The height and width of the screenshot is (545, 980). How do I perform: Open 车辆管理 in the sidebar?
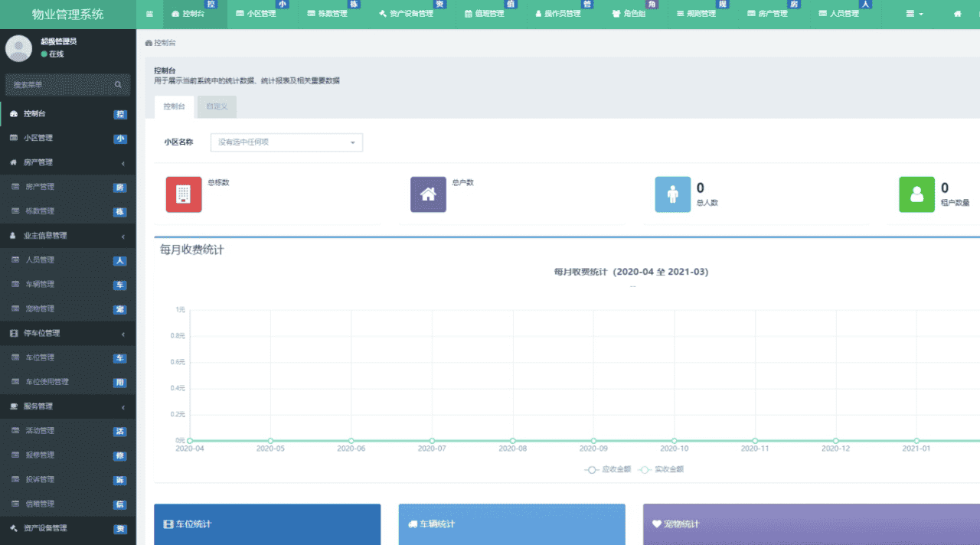point(40,285)
